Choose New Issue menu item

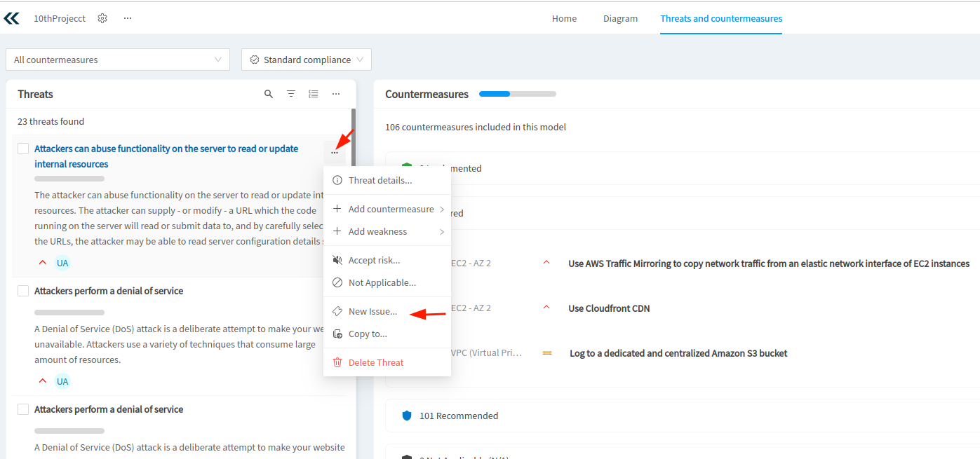click(387, 311)
